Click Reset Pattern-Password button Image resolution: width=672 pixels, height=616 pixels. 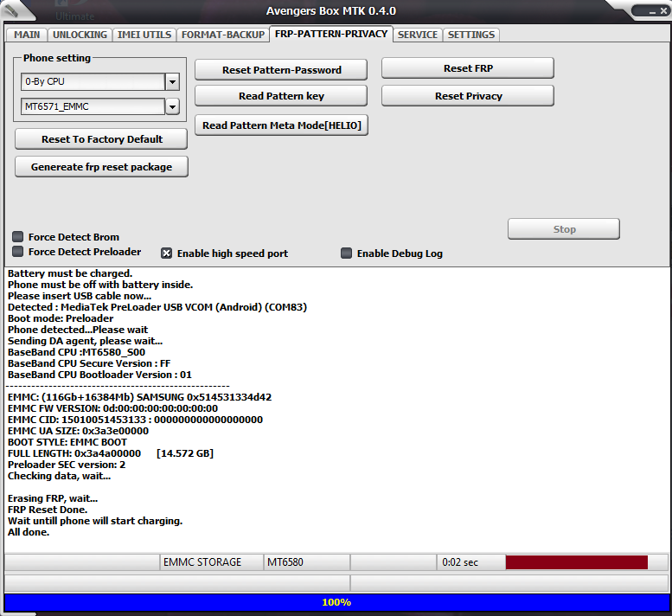(x=281, y=70)
